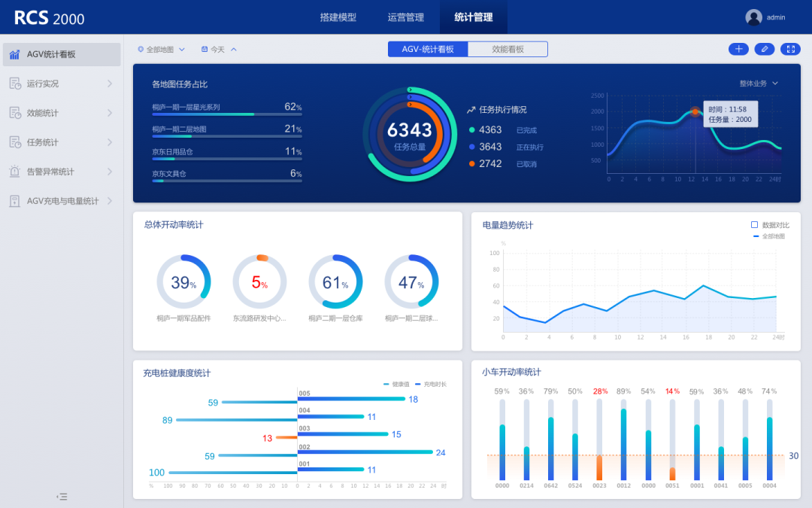Open the 今天 date dropdown
812x508 pixels.
(x=219, y=49)
